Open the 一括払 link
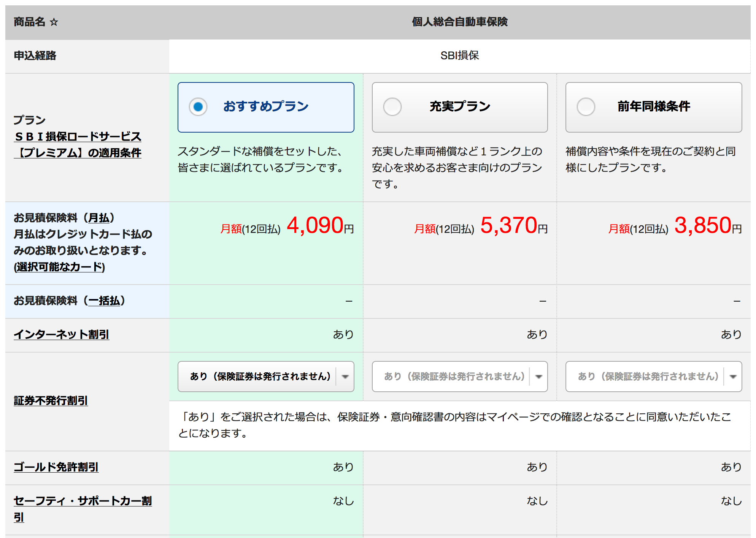 coord(104,301)
